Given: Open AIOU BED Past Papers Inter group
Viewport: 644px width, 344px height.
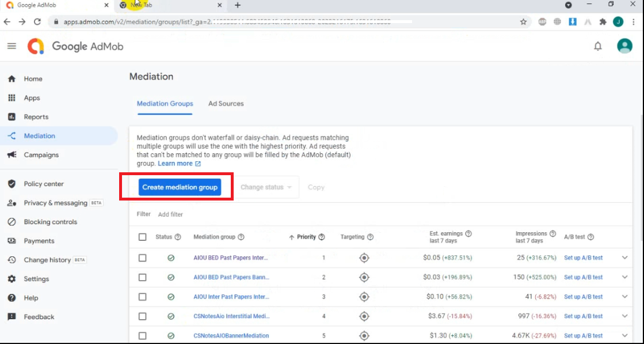Looking at the screenshot, I should [x=230, y=258].
